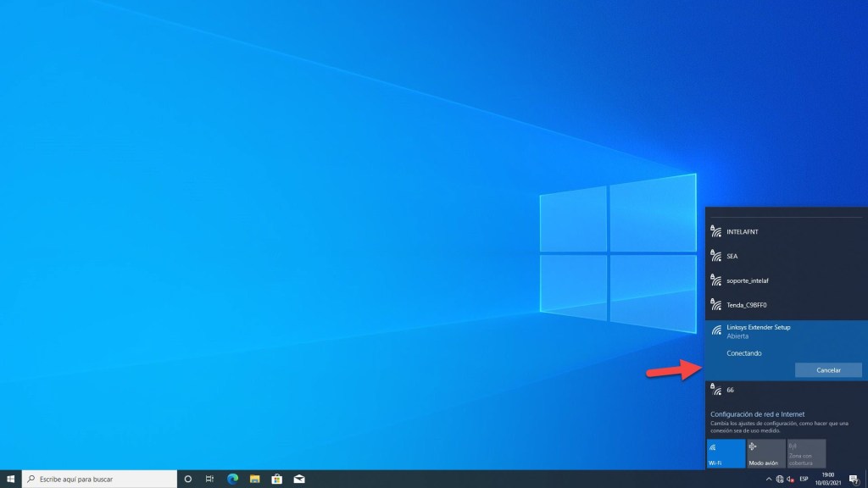Open the Windows Start menu
This screenshot has height=488, width=868.
click(10, 479)
